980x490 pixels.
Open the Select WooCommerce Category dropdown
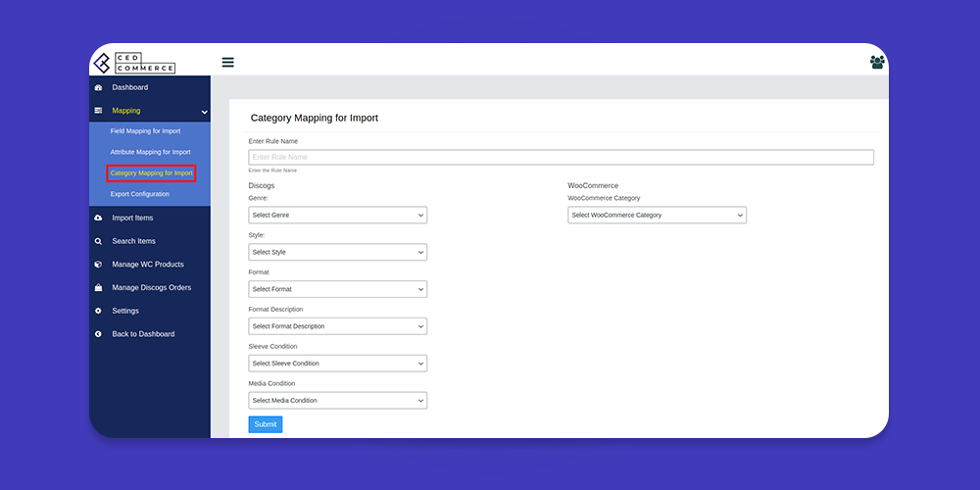click(657, 215)
